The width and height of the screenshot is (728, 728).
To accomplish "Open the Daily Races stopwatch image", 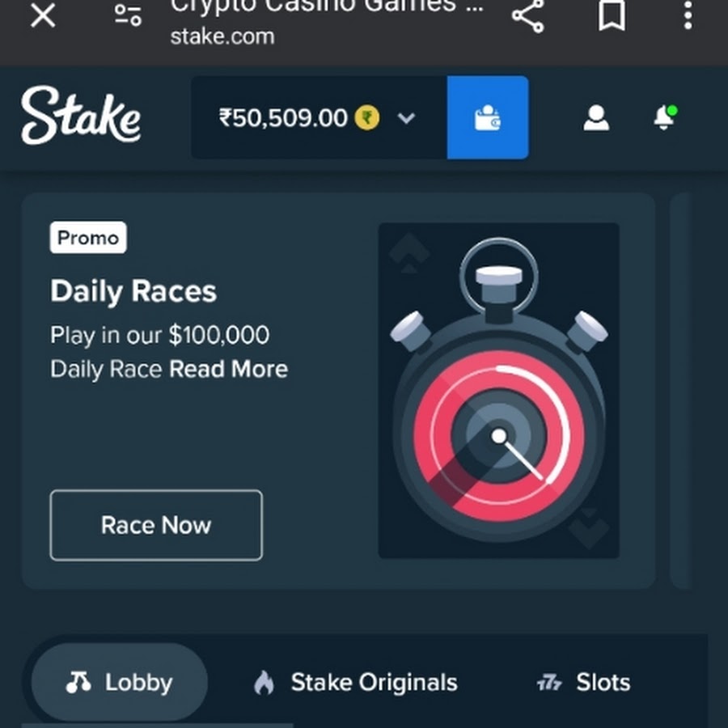I will click(498, 391).
